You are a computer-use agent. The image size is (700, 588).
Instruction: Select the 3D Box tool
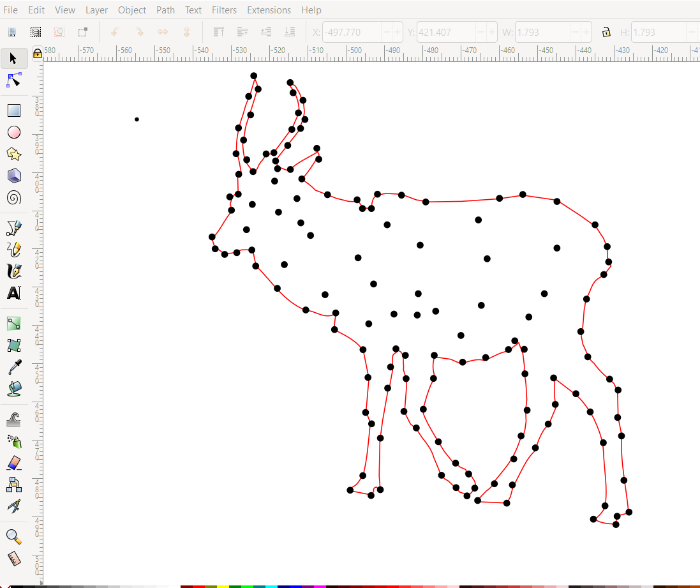(x=13, y=175)
